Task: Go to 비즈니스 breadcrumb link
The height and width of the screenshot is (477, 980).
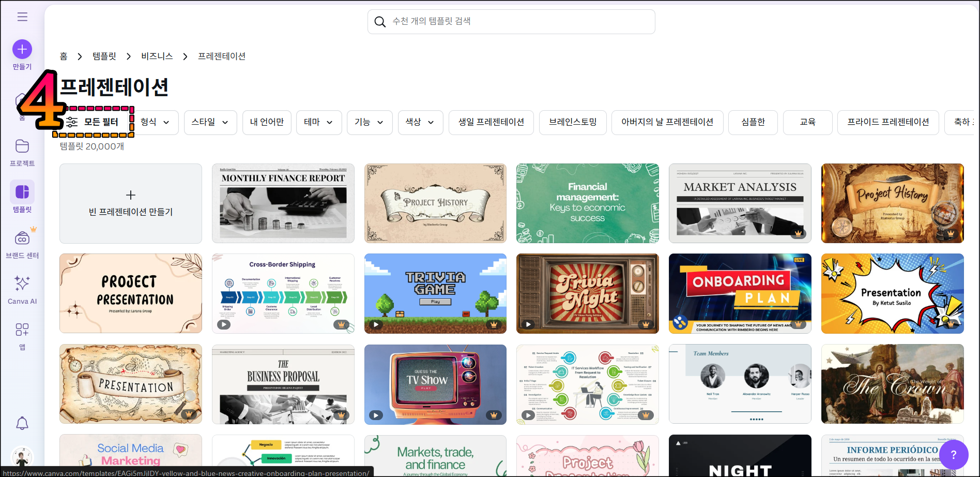Action: click(157, 56)
